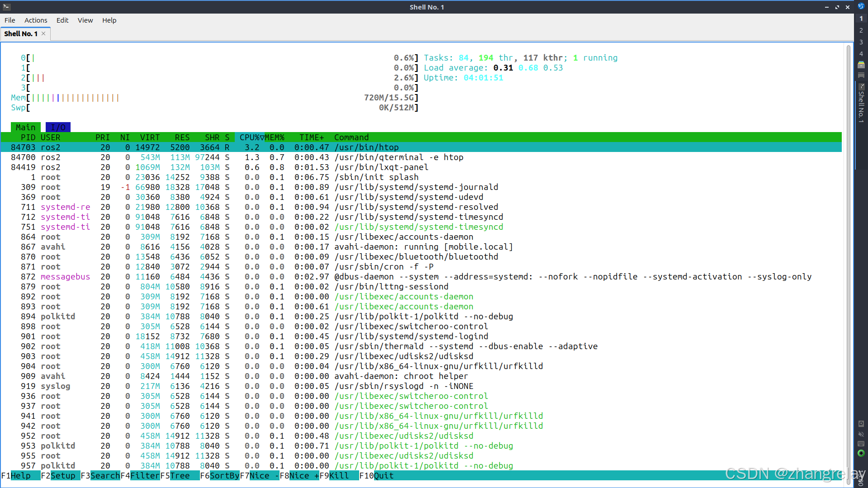Select process row /usr/bin/htop
868x488 pixels.
421,147
